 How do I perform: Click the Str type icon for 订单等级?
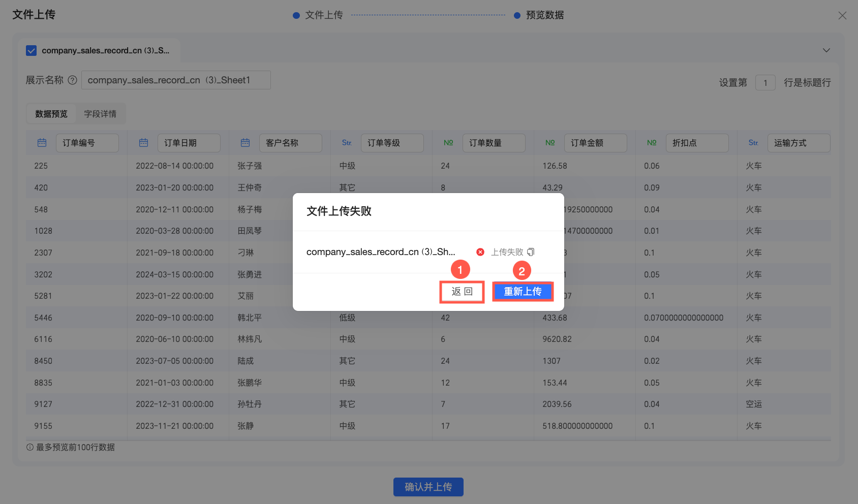pos(347,143)
